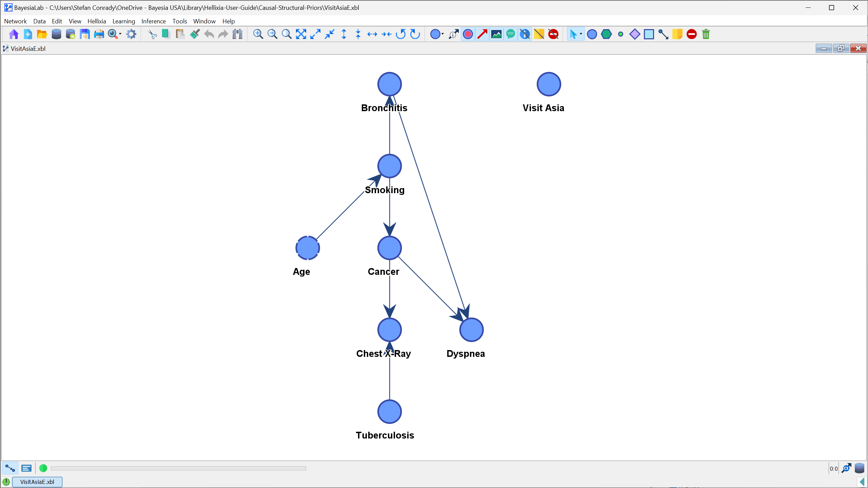The width and height of the screenshot is (868, 488).
Task: Click the green trash delete icon
Action: coord(706,34)
